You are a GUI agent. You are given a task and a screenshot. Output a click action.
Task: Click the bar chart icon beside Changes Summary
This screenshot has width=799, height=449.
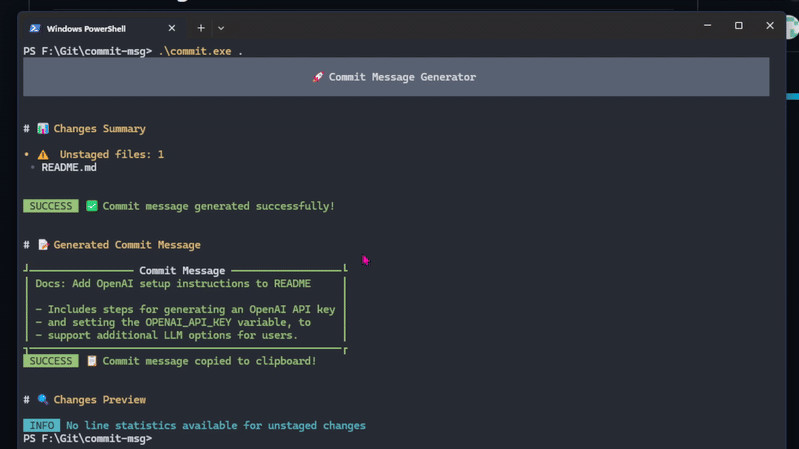coord(43,129)
